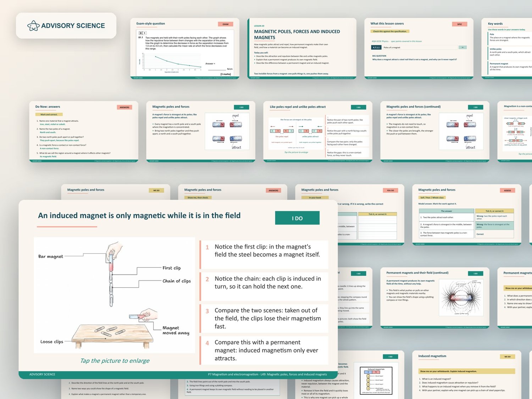Click the Bar magnet label in the diagram
532x399 pixels.
[51, 256]
